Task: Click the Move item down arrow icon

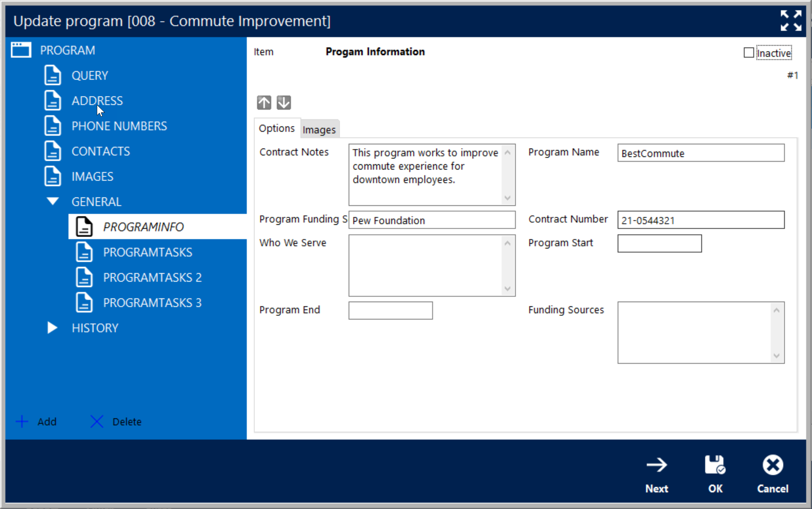Action: pos(284,103)
